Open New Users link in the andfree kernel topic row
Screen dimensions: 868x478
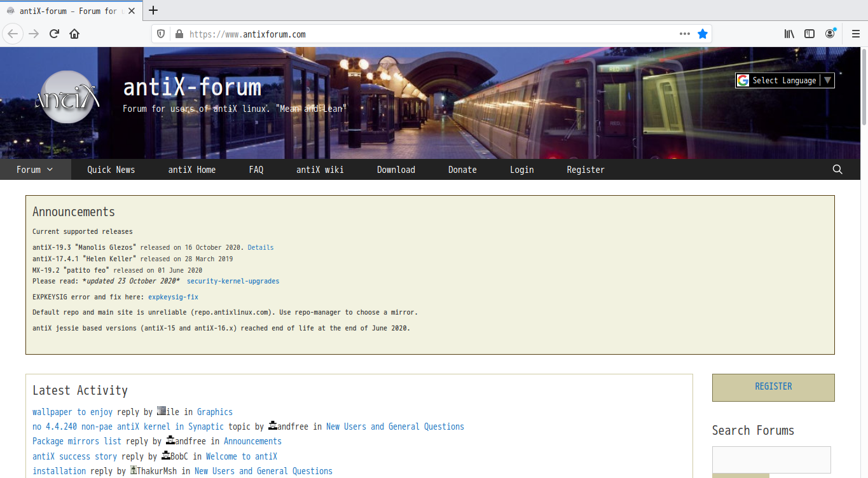point(395,427)
